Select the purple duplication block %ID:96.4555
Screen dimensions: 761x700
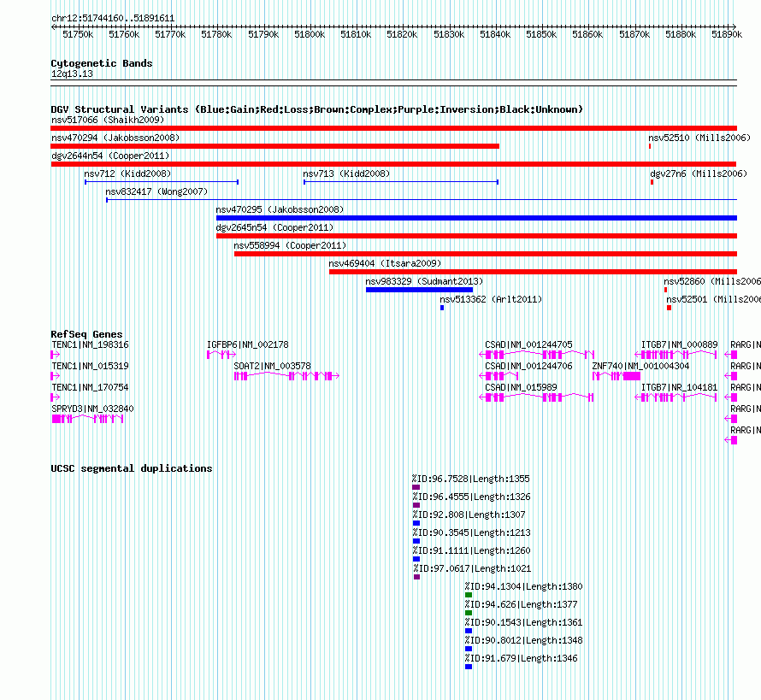416,505
